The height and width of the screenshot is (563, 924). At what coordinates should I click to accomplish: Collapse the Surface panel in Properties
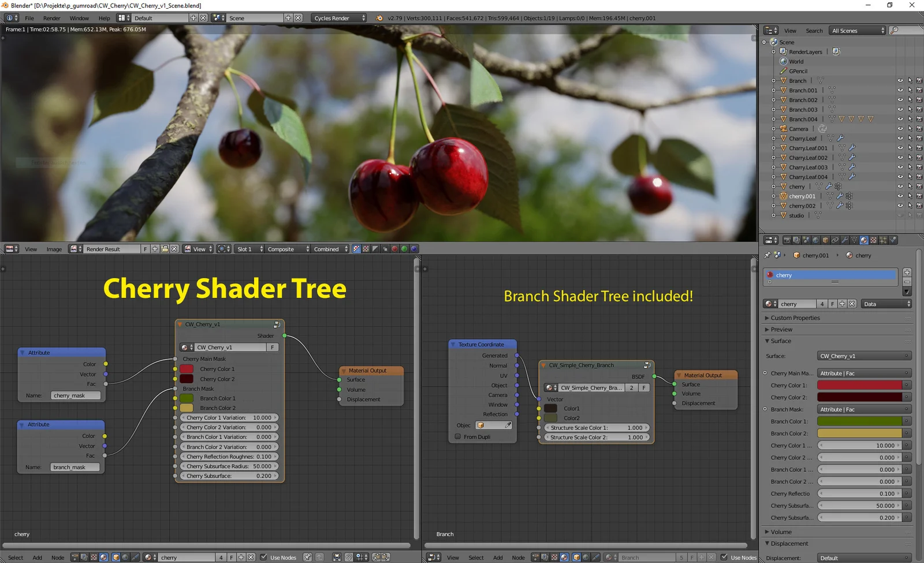tap(778, 341)
